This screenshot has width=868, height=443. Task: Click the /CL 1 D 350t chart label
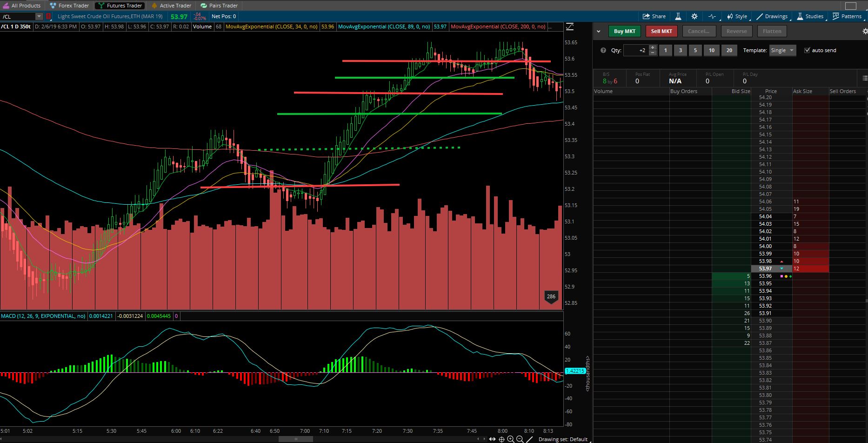coord(16,27)
